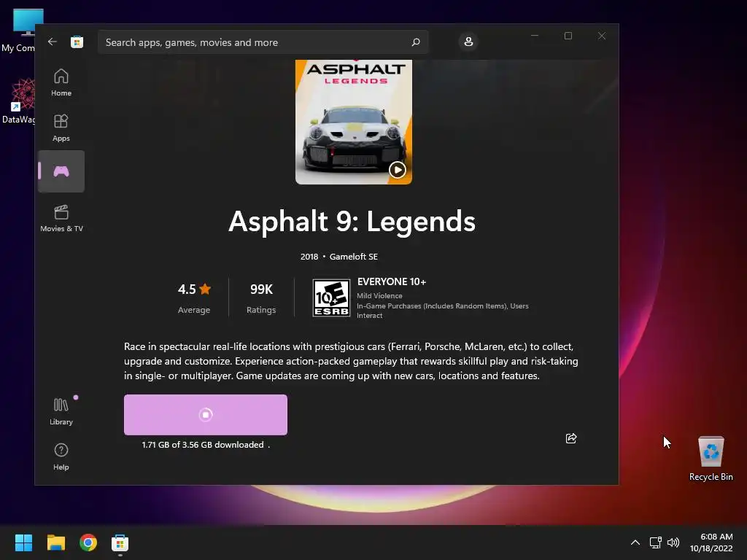Select the DataWag desktop shortcut
The height and width of the screenshot is (560, 747).
pos(19,101)
